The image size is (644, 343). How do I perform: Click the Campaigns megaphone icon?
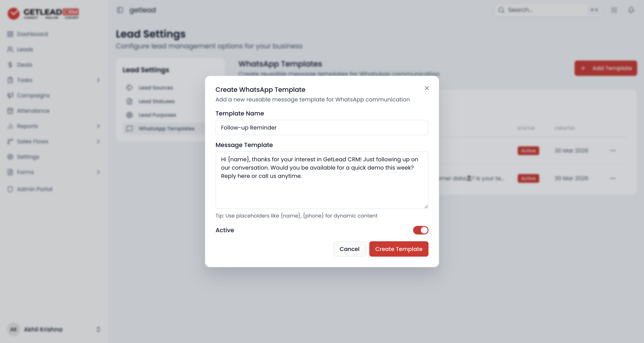click(x=10, y=95)
